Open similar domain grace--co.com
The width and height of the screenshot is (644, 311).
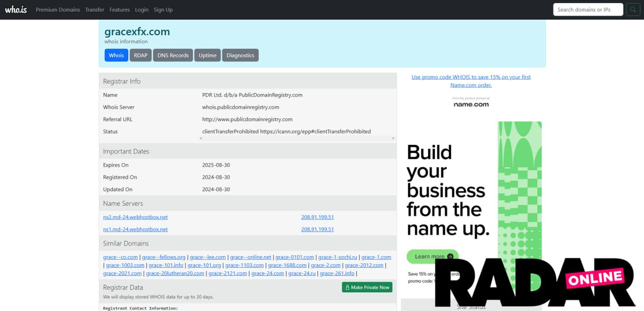pos(121,257)
